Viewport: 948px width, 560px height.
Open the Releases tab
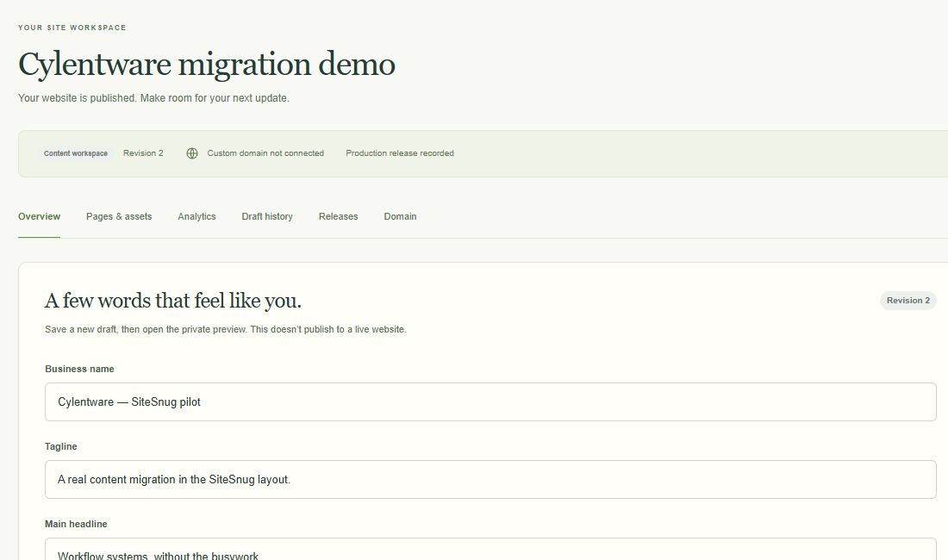tap(338, 216)
